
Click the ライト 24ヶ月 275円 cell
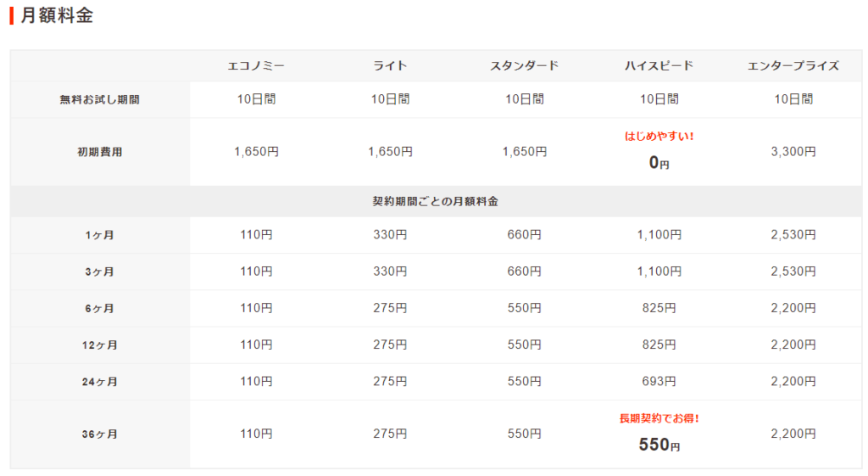tap(390, 381)
